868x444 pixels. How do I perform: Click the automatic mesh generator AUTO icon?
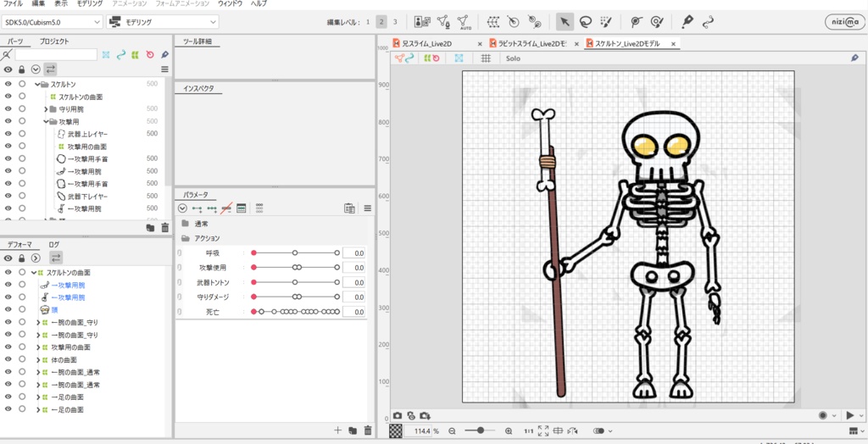464,22
